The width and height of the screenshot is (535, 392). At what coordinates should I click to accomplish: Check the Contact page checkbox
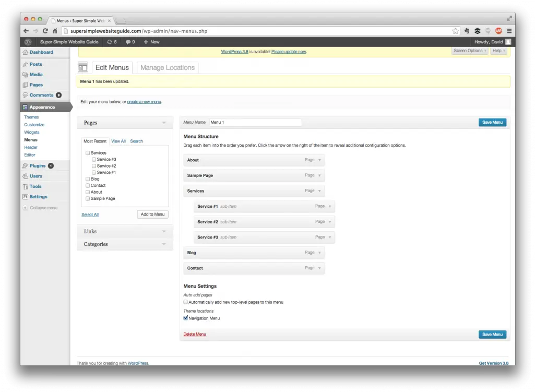[x=88, y=185]
